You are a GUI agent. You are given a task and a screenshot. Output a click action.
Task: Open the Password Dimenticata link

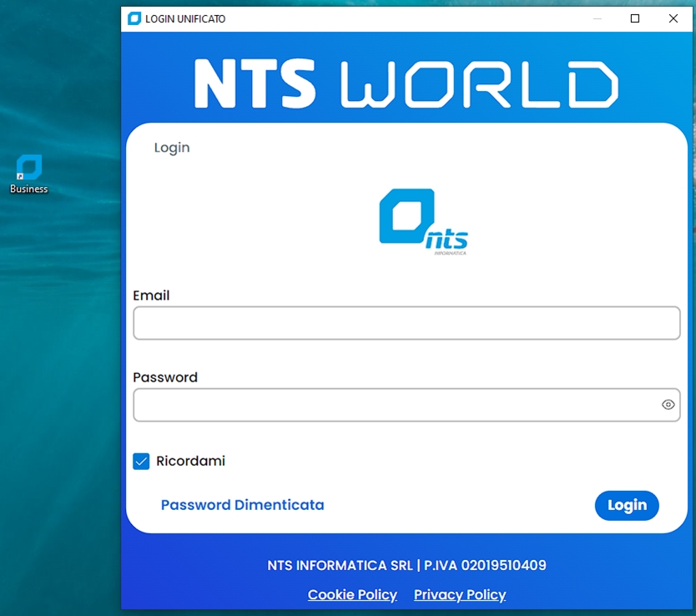242,505
